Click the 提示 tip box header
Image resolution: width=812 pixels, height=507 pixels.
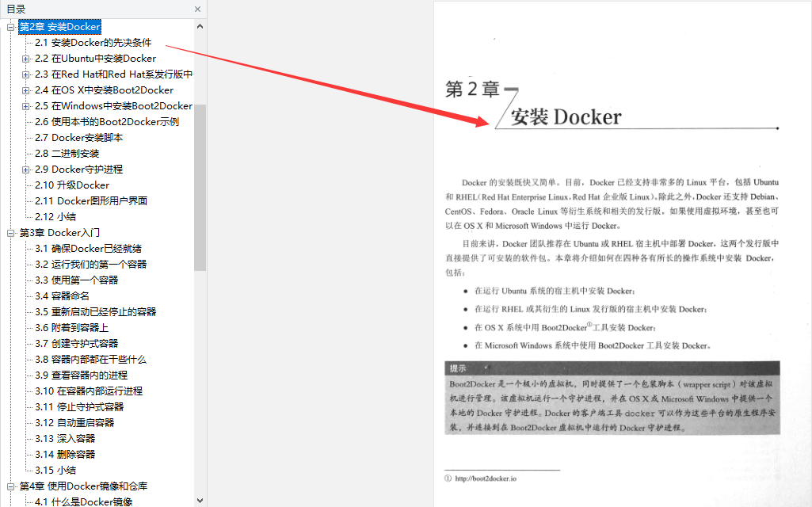tap(612, 368)
